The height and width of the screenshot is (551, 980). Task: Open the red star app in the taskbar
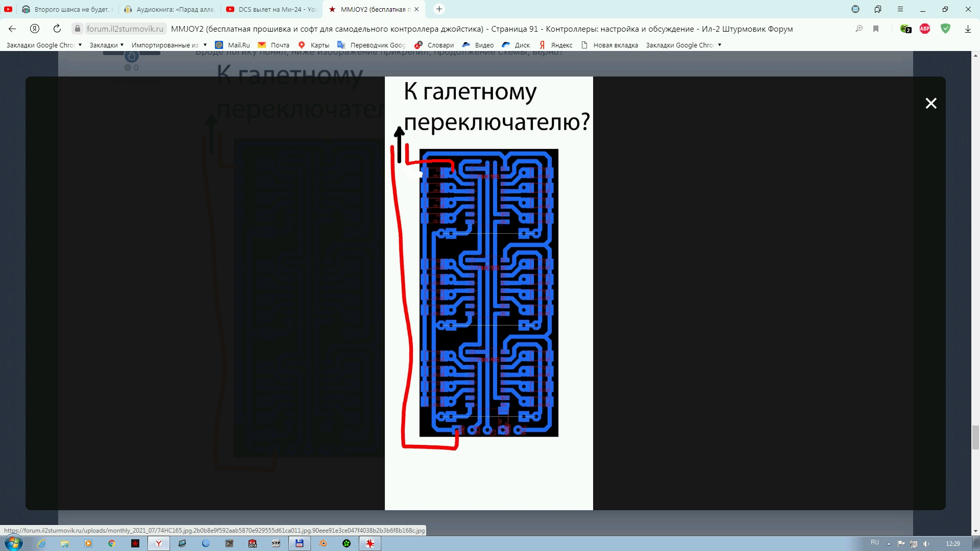point(135,543)
